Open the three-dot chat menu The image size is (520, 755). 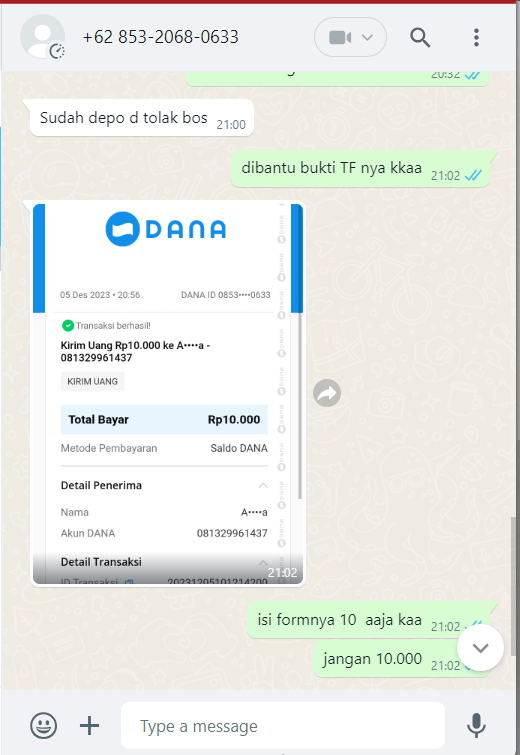pos(476,37)
